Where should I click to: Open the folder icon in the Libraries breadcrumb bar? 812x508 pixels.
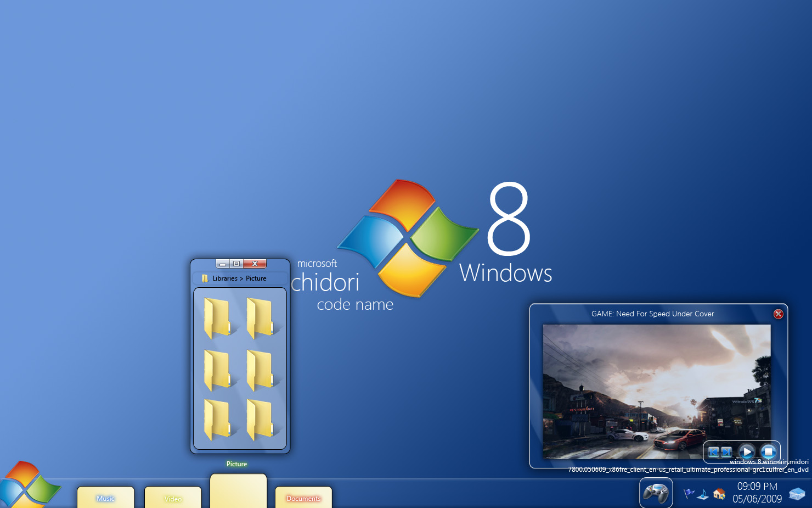point(204,278)
